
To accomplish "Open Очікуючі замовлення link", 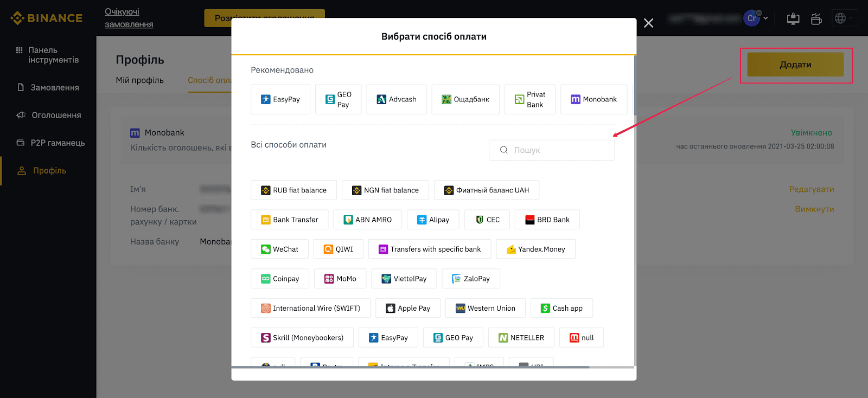I will 129,18.
